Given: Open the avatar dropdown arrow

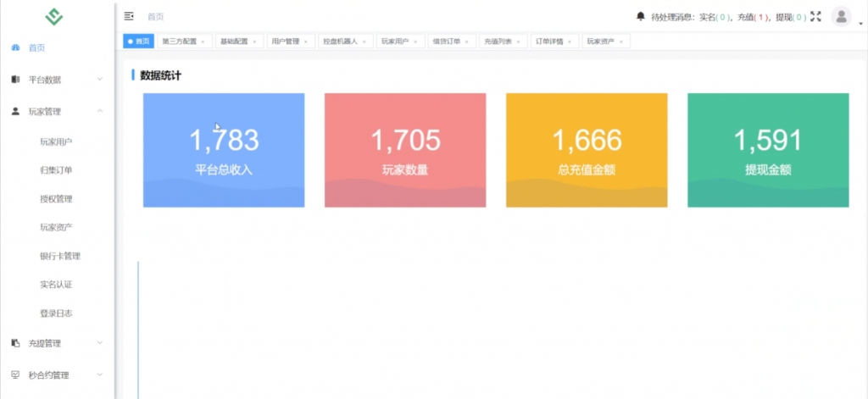Looking at the screenshot, I should [860, 22].
